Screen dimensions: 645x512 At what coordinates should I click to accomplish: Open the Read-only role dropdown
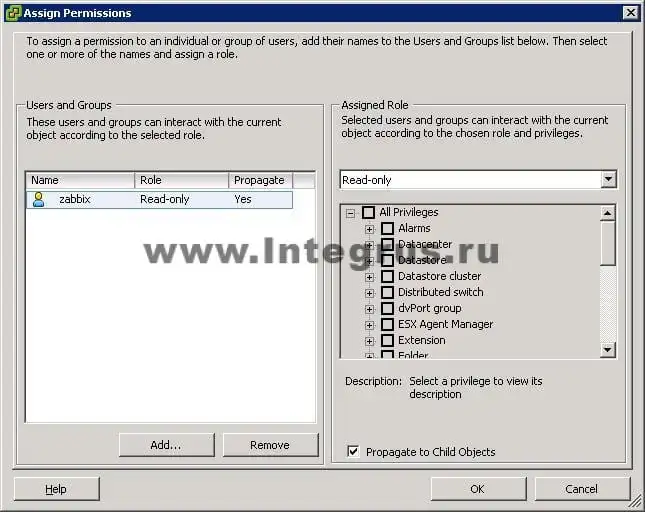(608, 180)
